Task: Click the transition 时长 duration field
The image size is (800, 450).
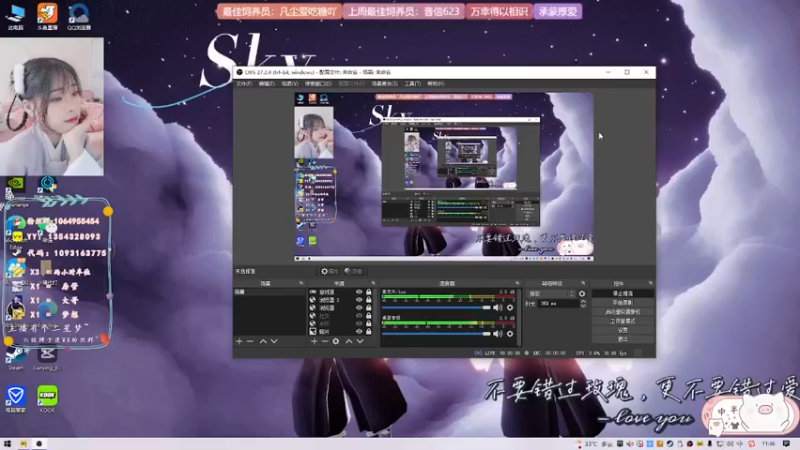Action: coord(558,304)
